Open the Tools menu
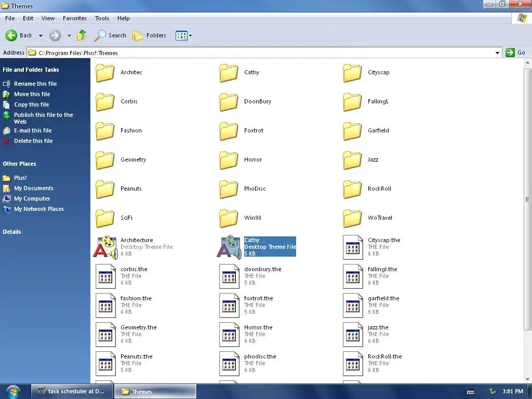Screen dimensions: 532x399 click(x=102, y=18)
